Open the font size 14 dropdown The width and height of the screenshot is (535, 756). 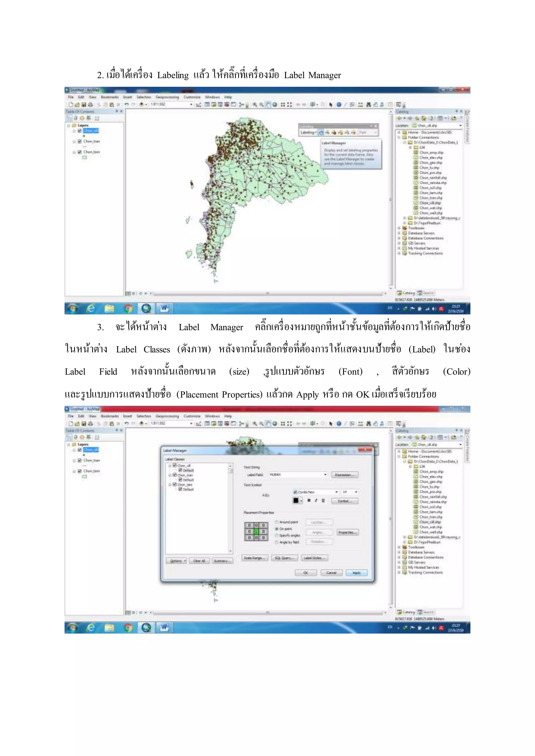pyautogui.click(x=356, y=492)
